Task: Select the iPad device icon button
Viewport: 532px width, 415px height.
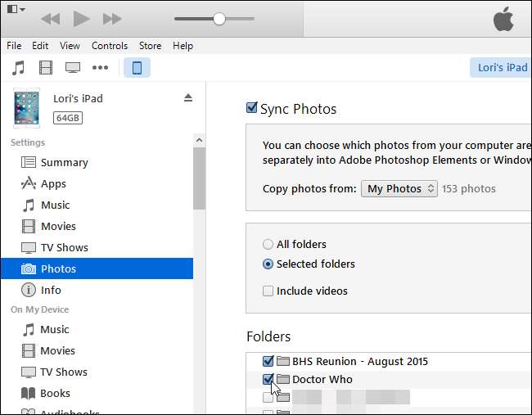Action: 137,67
